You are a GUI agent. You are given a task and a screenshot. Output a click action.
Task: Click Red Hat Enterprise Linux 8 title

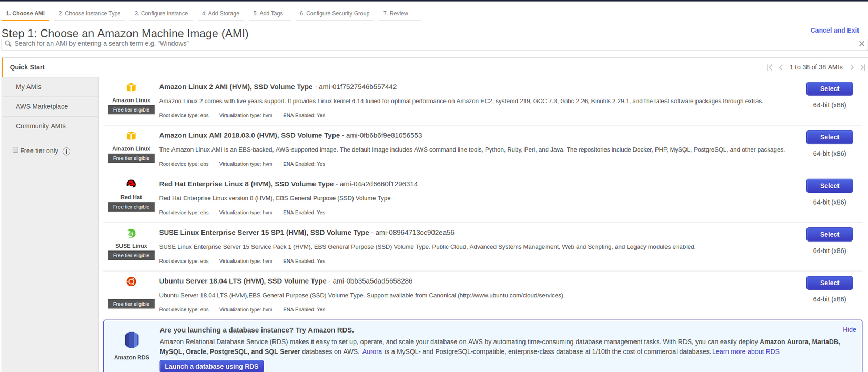point(246,184)
